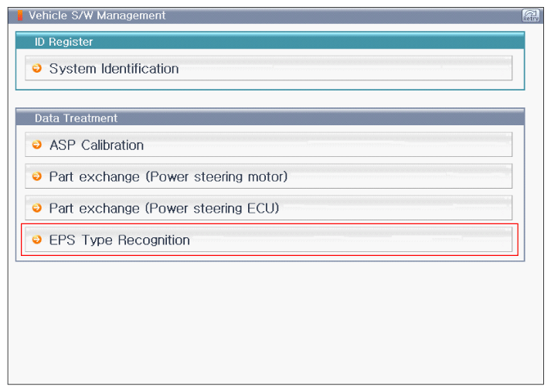Click the Vehicle S/W Management title
The height and width of the screenshot is (392, 551).
click(97, 15)
